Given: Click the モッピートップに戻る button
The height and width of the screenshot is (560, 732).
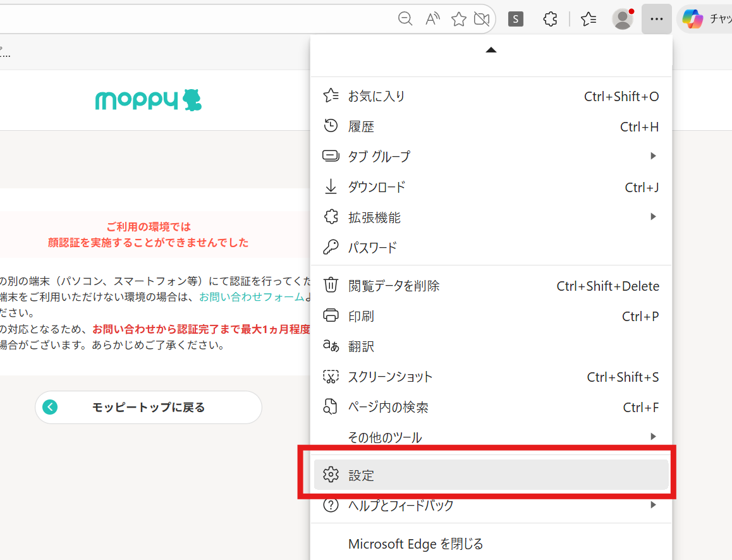Looking at the screenshot, I should coord(149,407).
